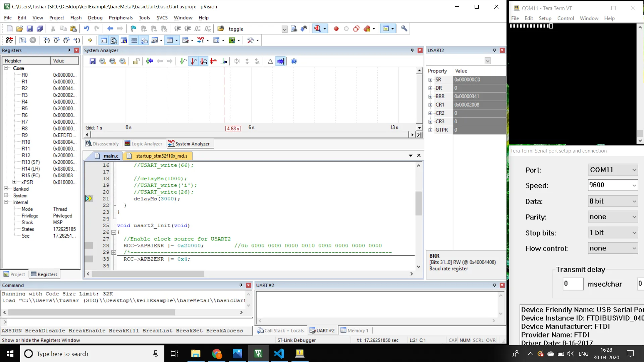
Task: Open the Peripherals menu
Action: click(x=121, y=18)
